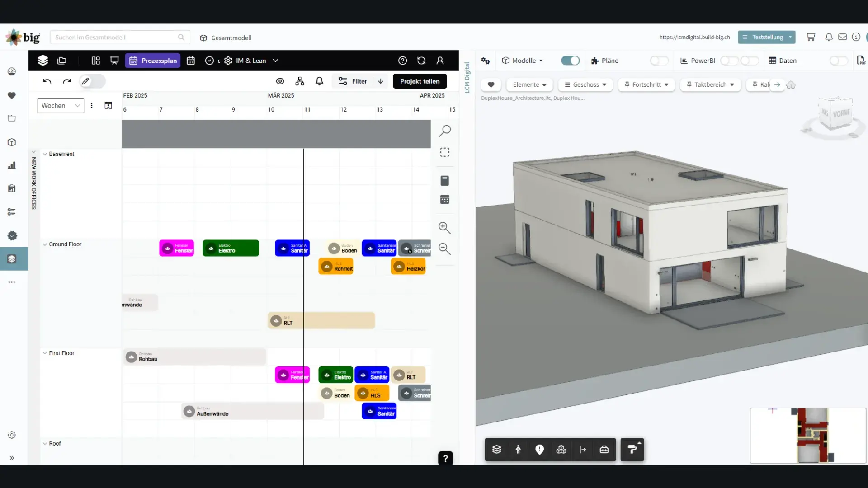
Task: Enable the Pläne toggle
Action: click(659, 61)
